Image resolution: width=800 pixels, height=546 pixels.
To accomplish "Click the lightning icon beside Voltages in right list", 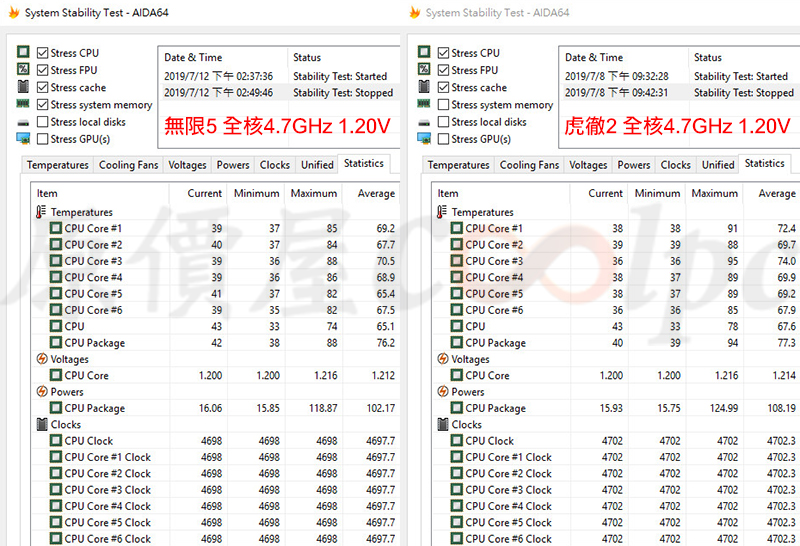I will [442, 359].
